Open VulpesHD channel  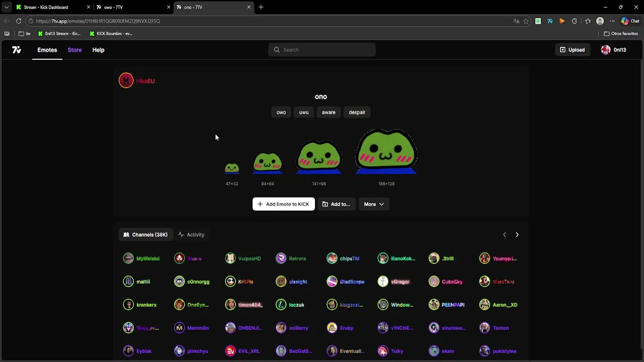point(244,258)
